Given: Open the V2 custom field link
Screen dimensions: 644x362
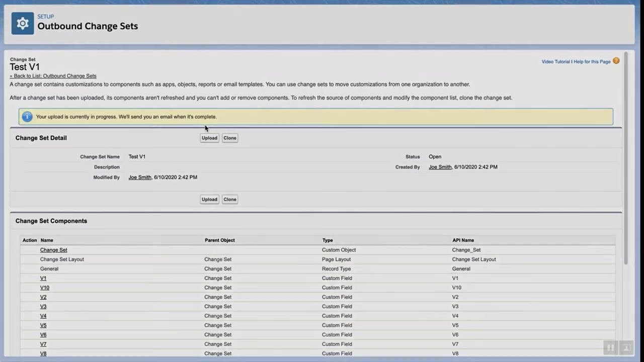Looking at the screenshot, I should [43, 297].
